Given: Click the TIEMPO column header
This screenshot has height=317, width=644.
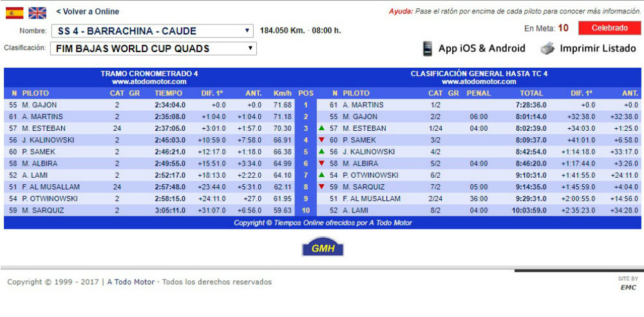Looking at the screenshot, I should tap(168, 93).
